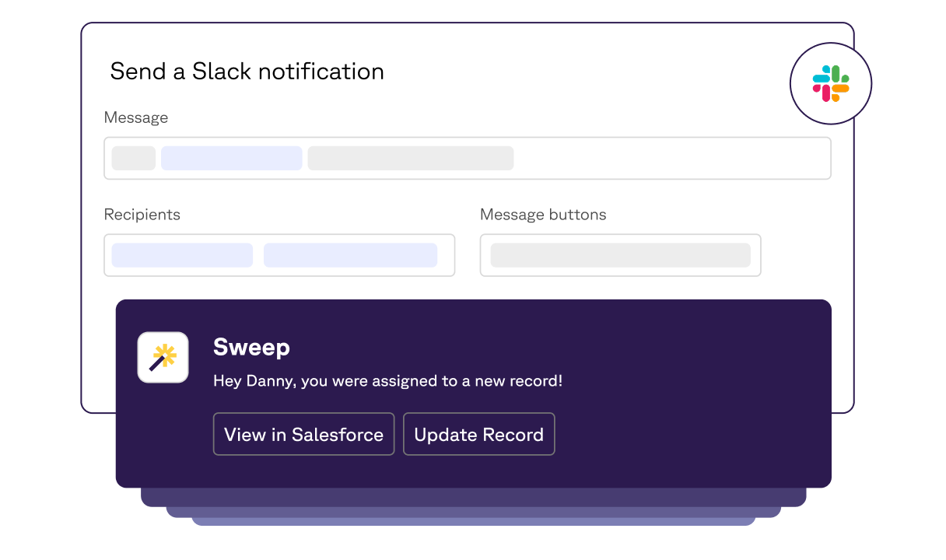
Task: Click the Update Record button
Action: pyautogui.click(x=478, y=434)
